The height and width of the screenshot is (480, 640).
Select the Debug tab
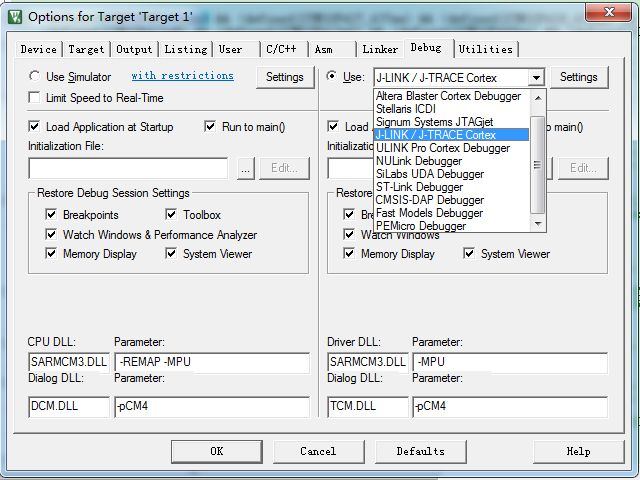point(426,48)
